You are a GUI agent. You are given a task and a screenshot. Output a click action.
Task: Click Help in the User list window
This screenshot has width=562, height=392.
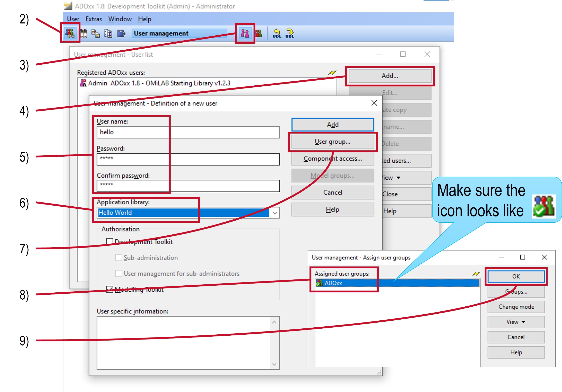coord(406,211)
